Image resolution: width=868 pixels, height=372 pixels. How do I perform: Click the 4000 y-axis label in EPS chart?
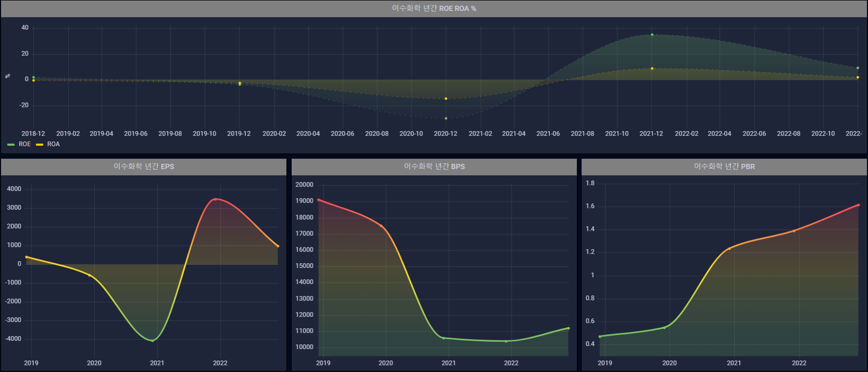[x=14, y=189]
